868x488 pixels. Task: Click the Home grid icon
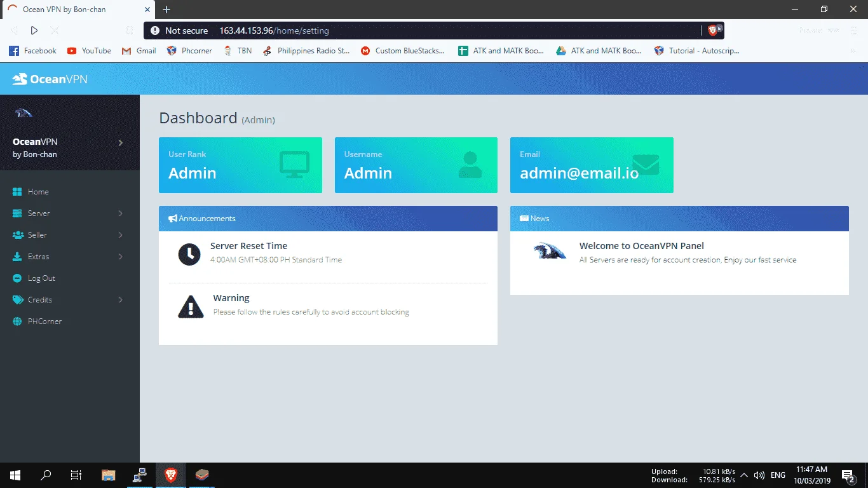pos(17,192)
